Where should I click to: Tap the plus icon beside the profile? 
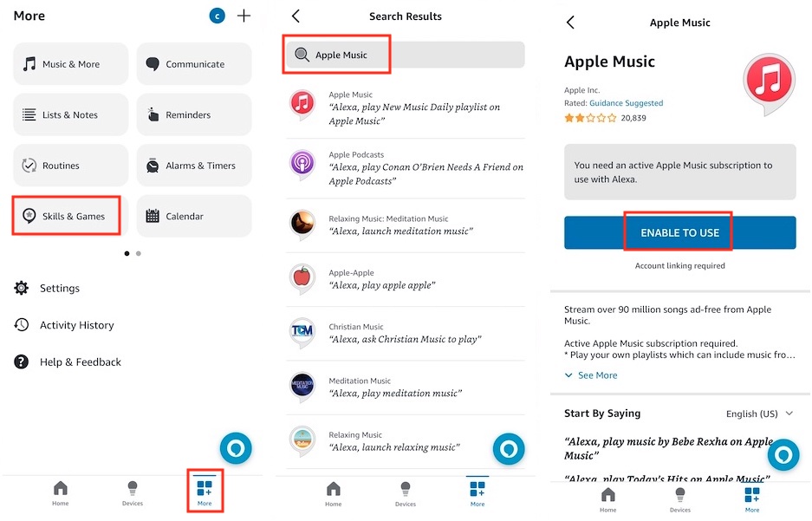click(244, 16)
